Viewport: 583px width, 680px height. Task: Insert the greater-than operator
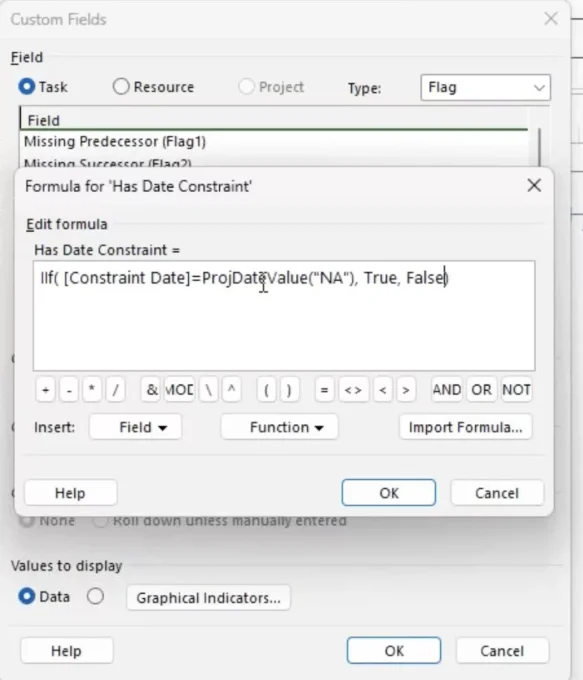click(406, 389)
